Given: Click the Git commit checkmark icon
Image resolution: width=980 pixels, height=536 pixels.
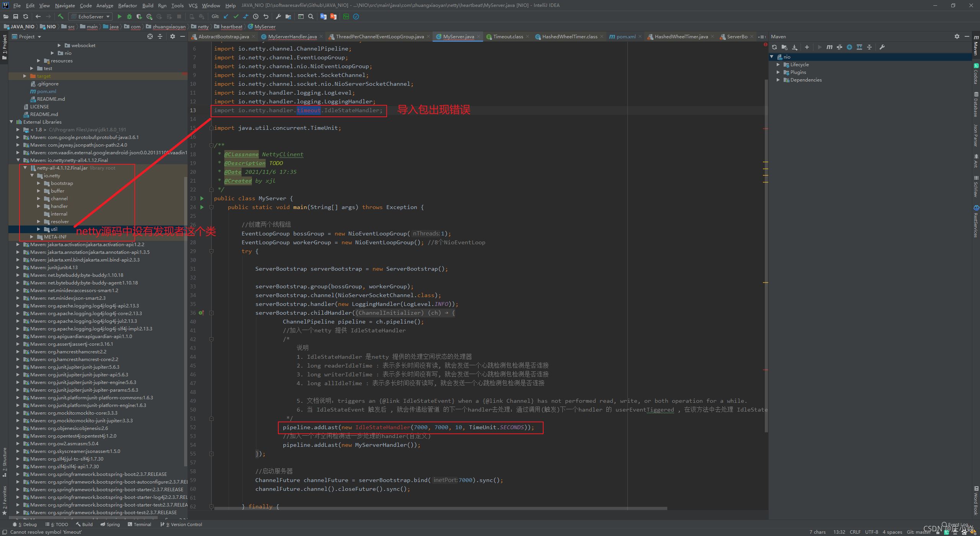Looking at the screenshot, I should [x=236, y=16].
